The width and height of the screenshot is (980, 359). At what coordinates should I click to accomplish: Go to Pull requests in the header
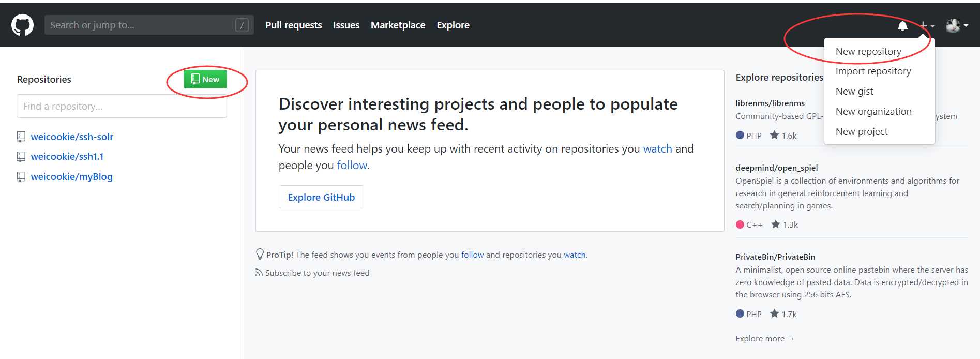click(x=293, y=25)
